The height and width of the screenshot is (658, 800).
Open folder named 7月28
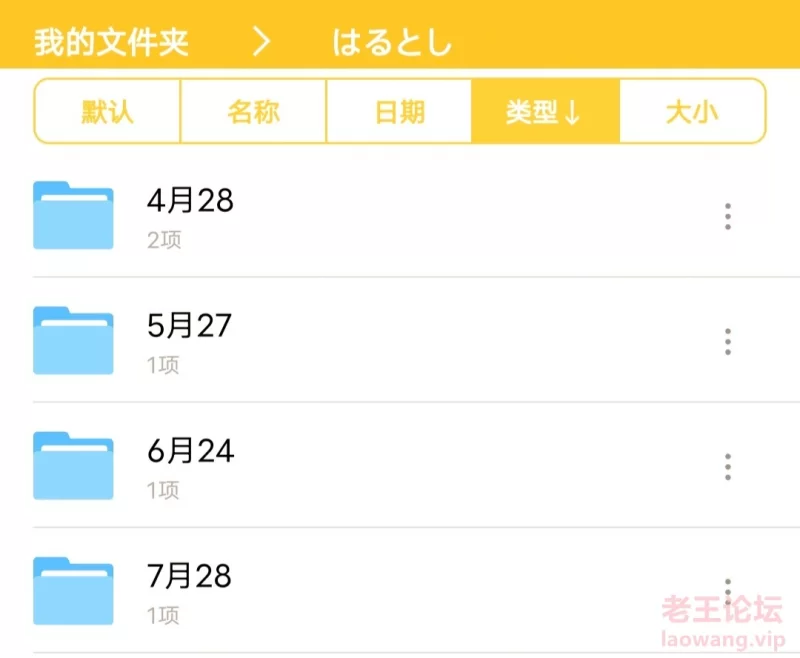[189, 576]
